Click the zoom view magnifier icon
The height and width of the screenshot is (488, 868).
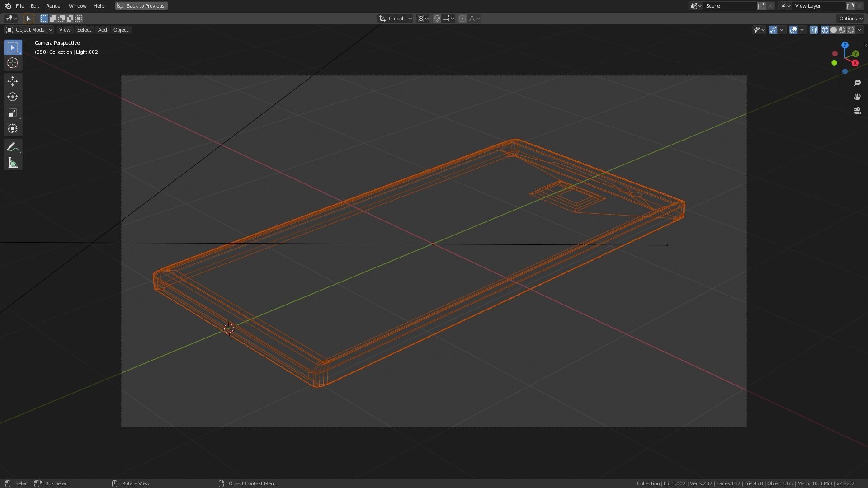pos(857,83)
